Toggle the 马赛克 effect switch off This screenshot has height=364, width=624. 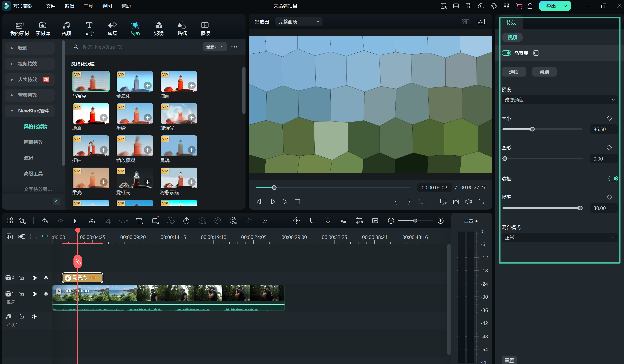pos(506,53)
